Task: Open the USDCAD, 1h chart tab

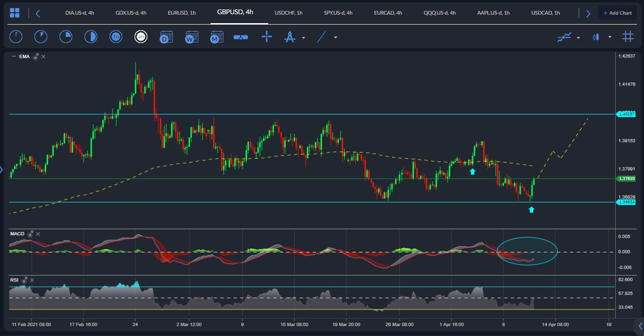Action: (545, 13)
